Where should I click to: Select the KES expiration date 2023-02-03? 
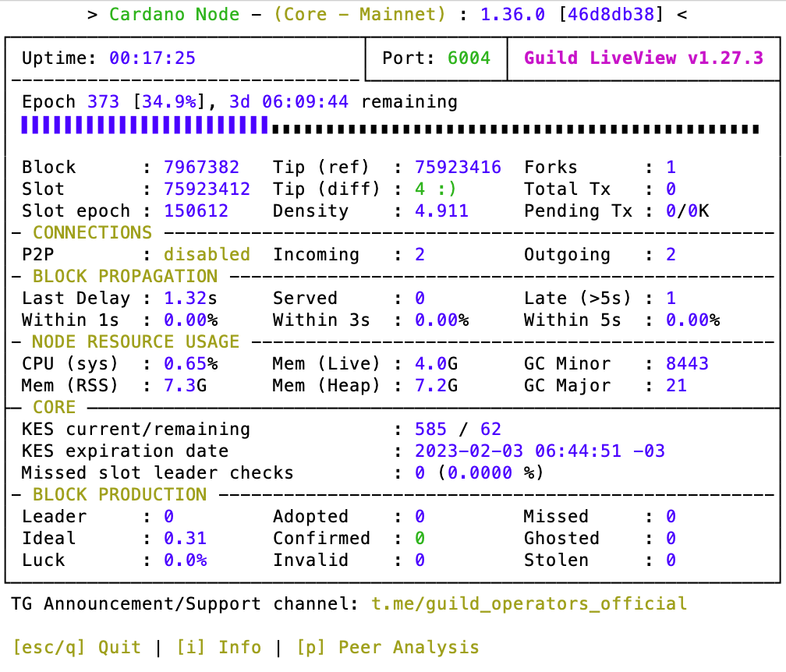(x=469, y=451)
